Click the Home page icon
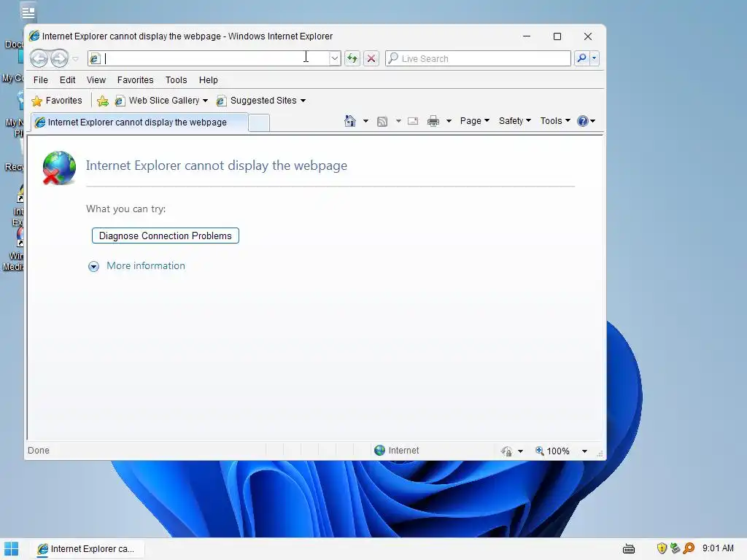 (350, 121)
